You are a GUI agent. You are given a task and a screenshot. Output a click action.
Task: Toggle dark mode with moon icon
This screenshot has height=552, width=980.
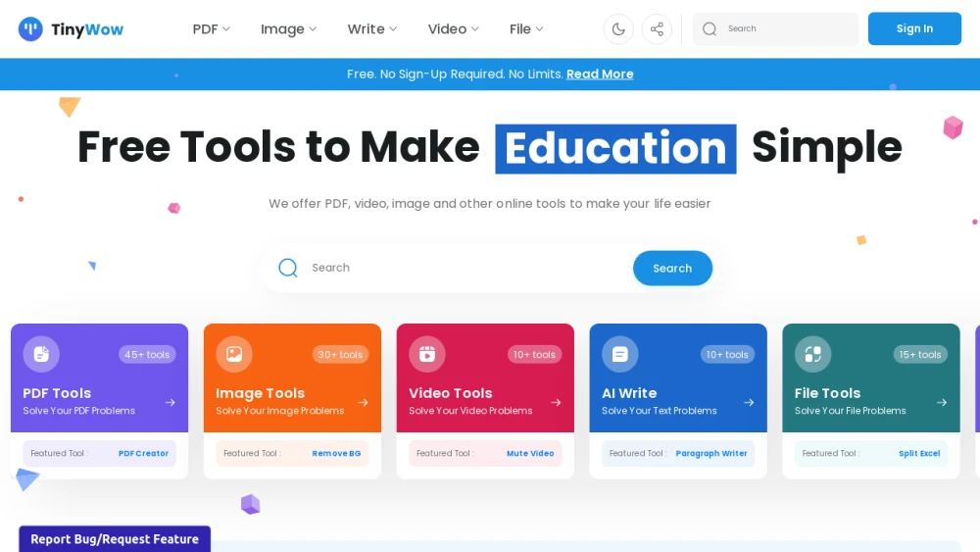tap(618, 28)
